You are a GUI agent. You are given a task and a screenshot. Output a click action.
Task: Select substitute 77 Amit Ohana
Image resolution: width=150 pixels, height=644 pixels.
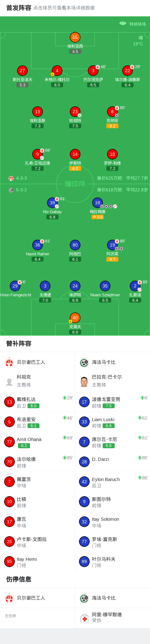click(38, 442)
